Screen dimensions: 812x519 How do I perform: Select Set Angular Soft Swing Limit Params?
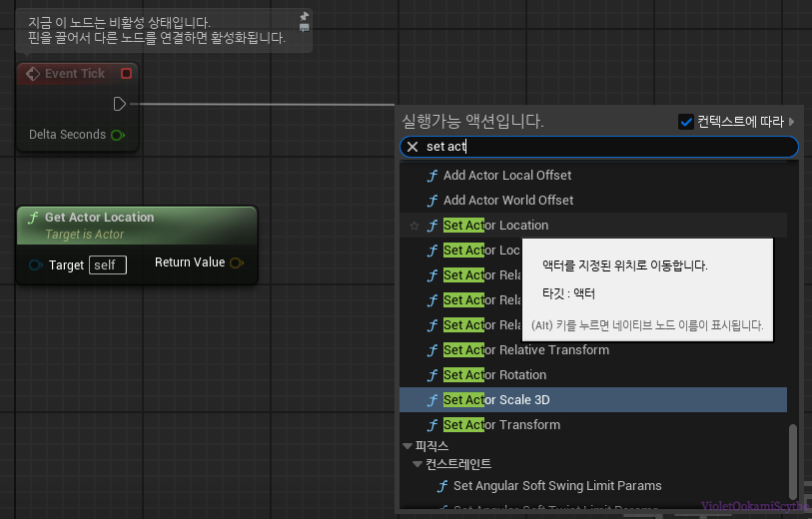593,486
